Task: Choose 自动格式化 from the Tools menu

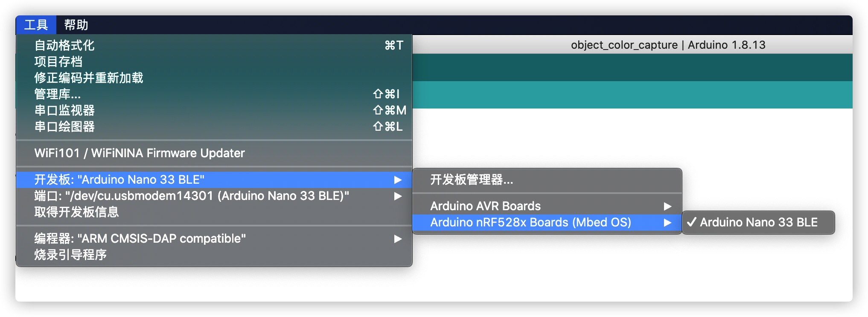Action: tap(214, 45)
